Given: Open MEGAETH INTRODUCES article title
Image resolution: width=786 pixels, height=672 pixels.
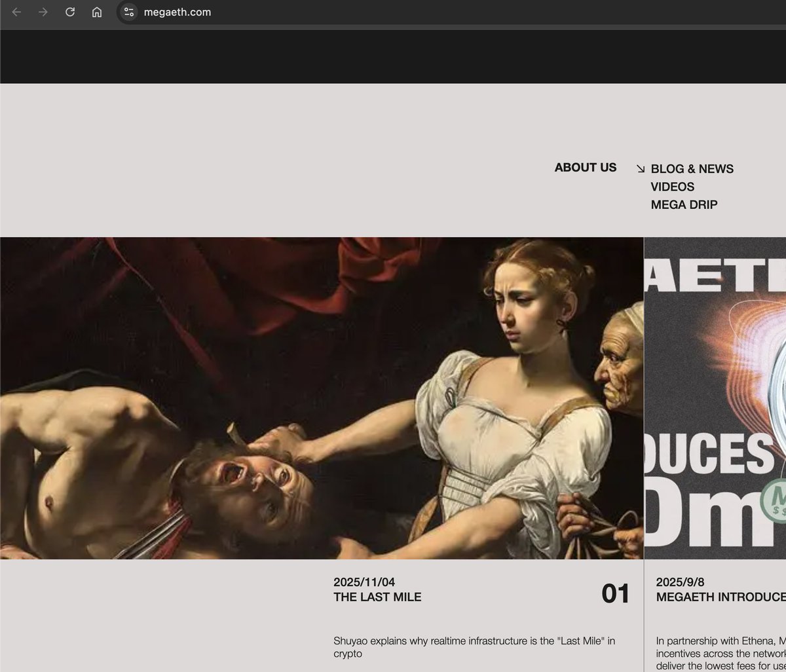Looking at the screenshot, I should point(720,597).
